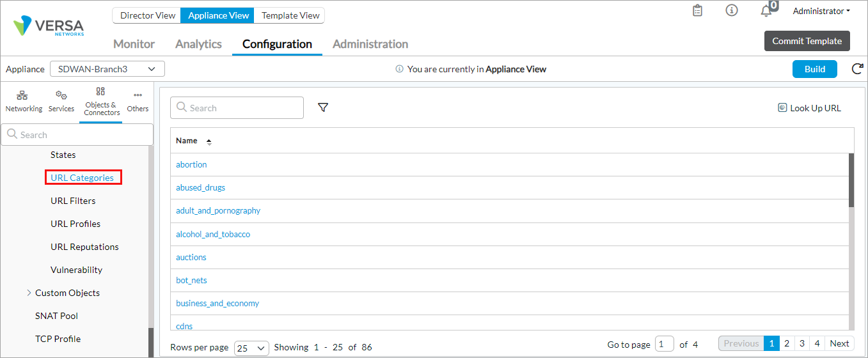Select SNAT Pool in sidebar tree

click(56, 316)
